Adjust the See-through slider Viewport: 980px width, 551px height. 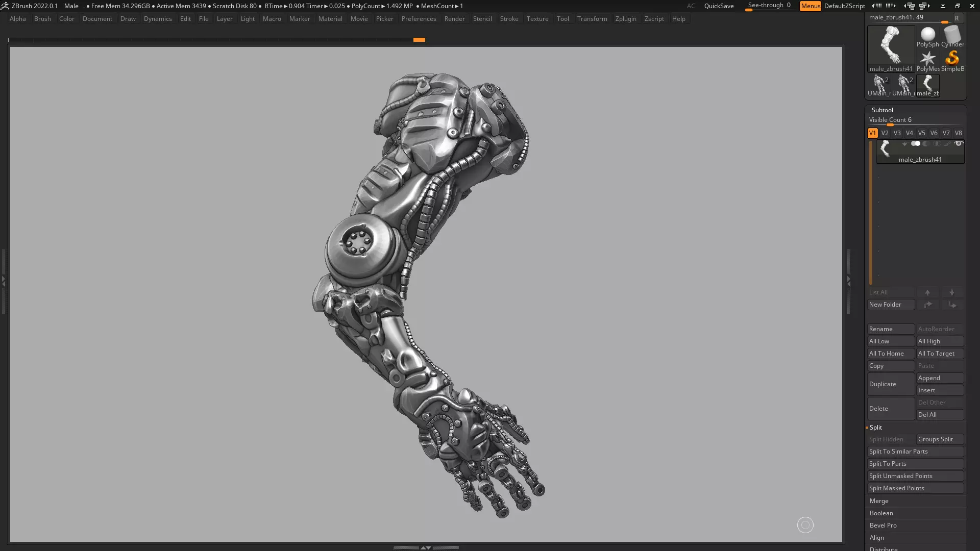point(769,6)
